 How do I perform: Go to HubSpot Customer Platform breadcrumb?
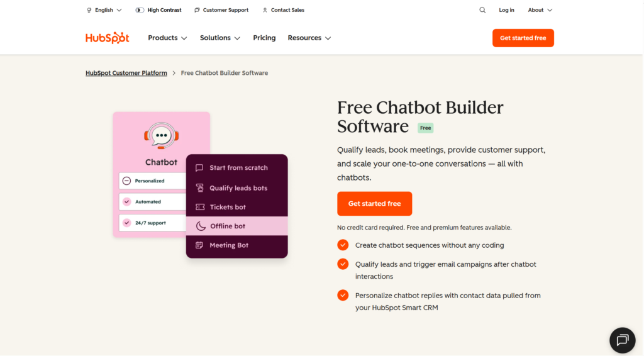click(x=126, y=73)
